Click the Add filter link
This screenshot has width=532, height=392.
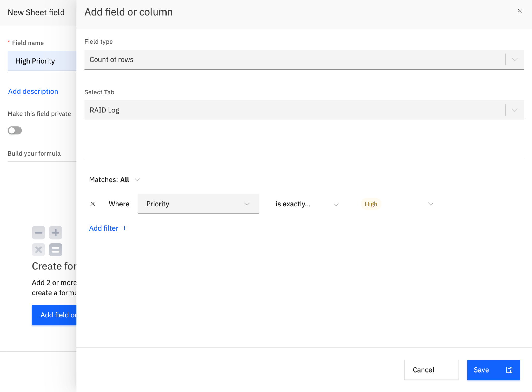(x=104, y=228)
